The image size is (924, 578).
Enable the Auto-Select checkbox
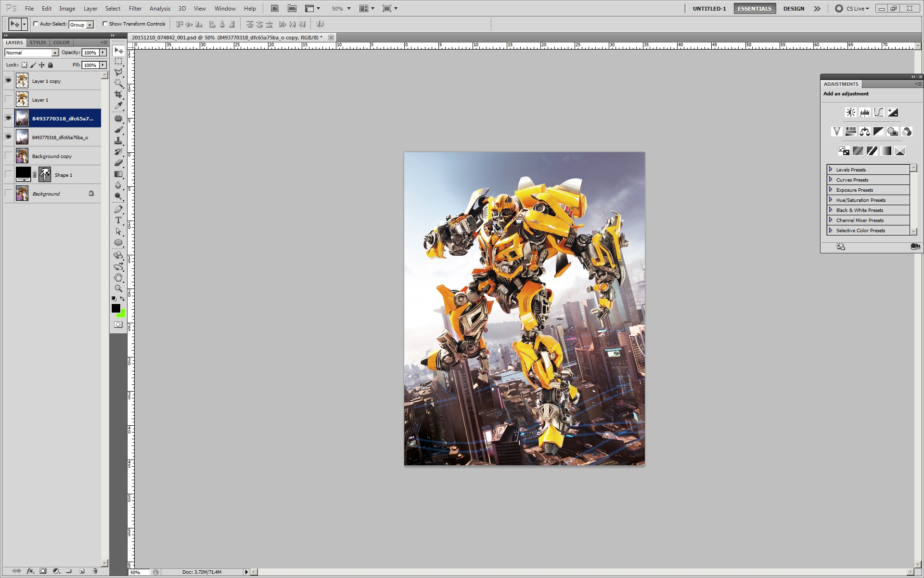tap(36, 24)
